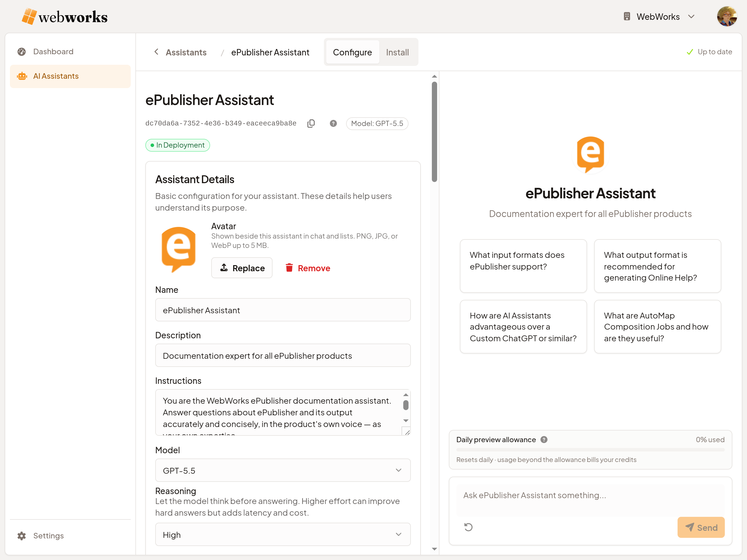Click the red trash icon

coord(289,268)
